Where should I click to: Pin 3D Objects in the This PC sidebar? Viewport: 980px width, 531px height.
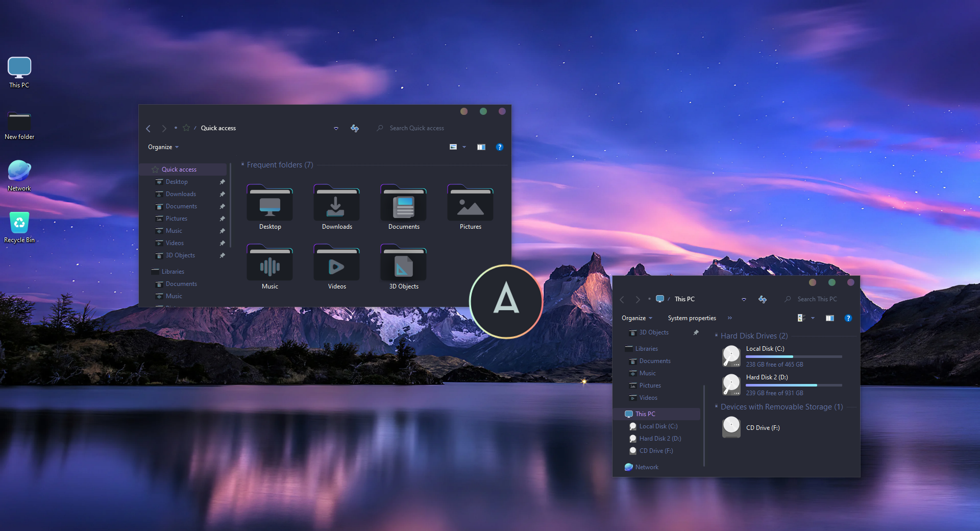[x=696, y=332]
